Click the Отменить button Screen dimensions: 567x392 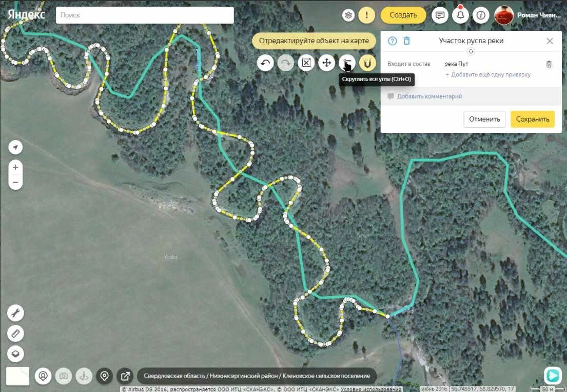pyautogui.click(x=484, y=119)
